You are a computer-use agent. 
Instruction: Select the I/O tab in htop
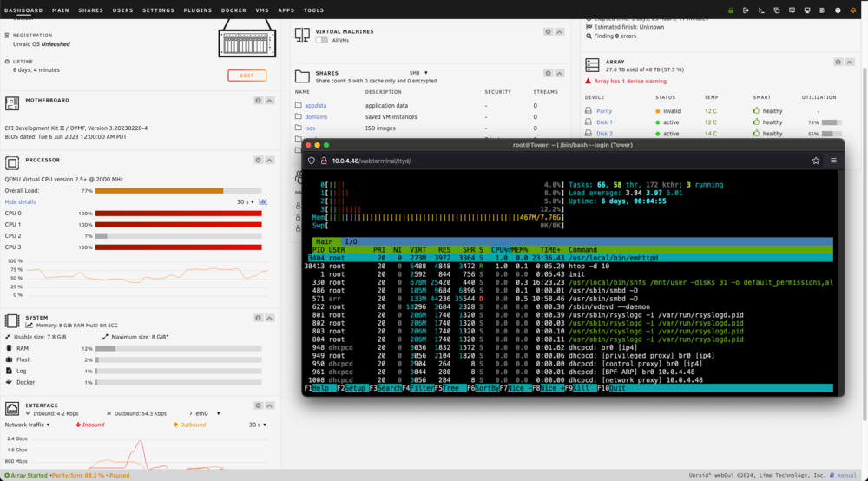(351, 242)
